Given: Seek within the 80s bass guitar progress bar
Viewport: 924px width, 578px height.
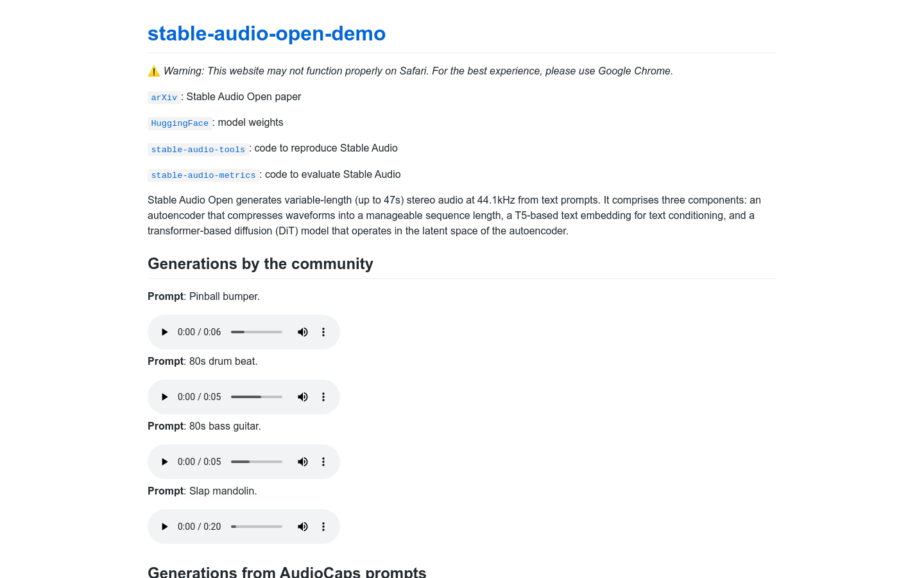Looking at the screenshot, I should [x=257, y=462].
